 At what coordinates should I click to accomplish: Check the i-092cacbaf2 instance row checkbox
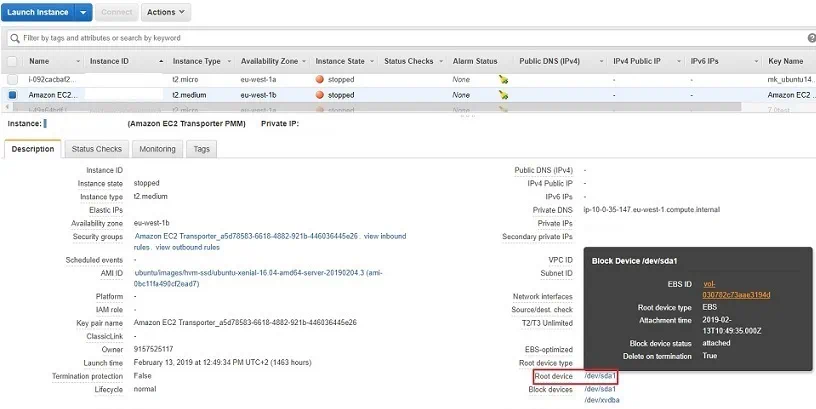point(13,78)
